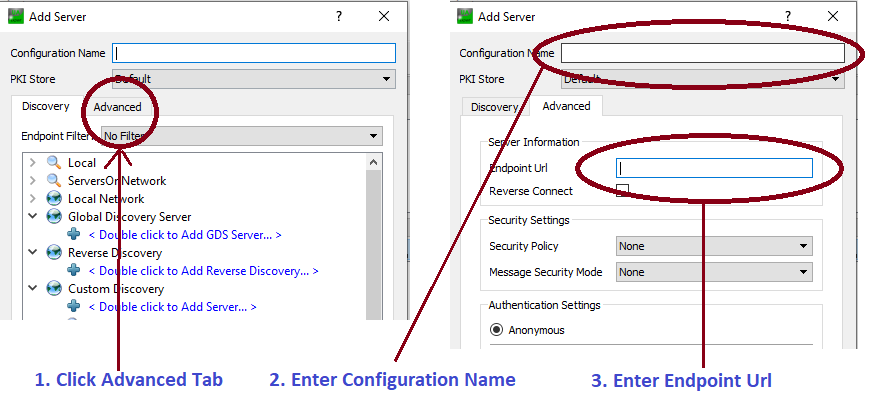
Task: Click the Security Settings group label
Action: tap(529, 219)
